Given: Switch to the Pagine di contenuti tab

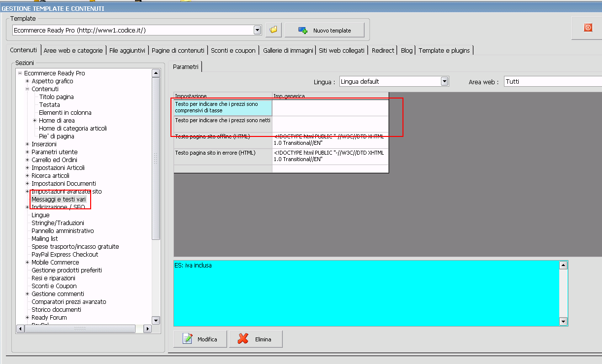Looking at the screenshot, I should [178, 50].
